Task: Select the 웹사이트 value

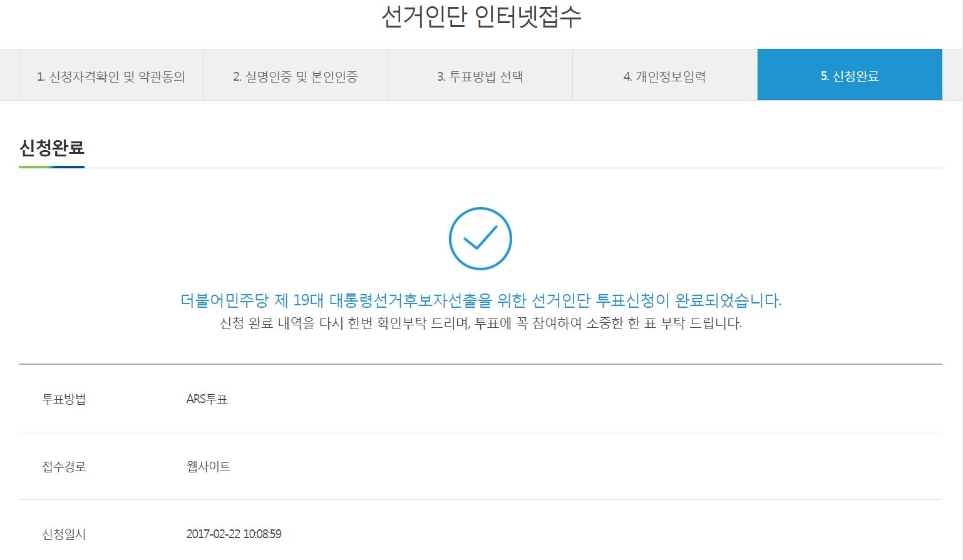Action: pyautogui.click(x=209, y=466)
